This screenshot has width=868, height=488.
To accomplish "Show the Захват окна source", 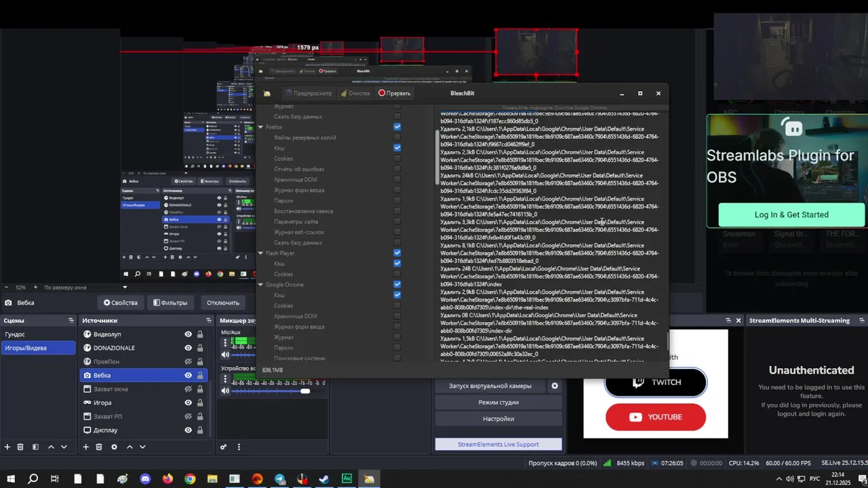I will [188, 389].
